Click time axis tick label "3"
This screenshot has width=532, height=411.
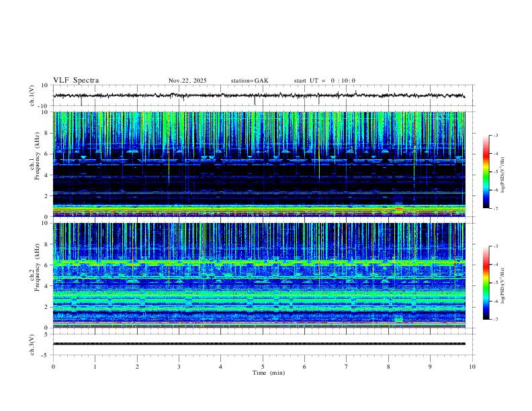tap(179, 367)
